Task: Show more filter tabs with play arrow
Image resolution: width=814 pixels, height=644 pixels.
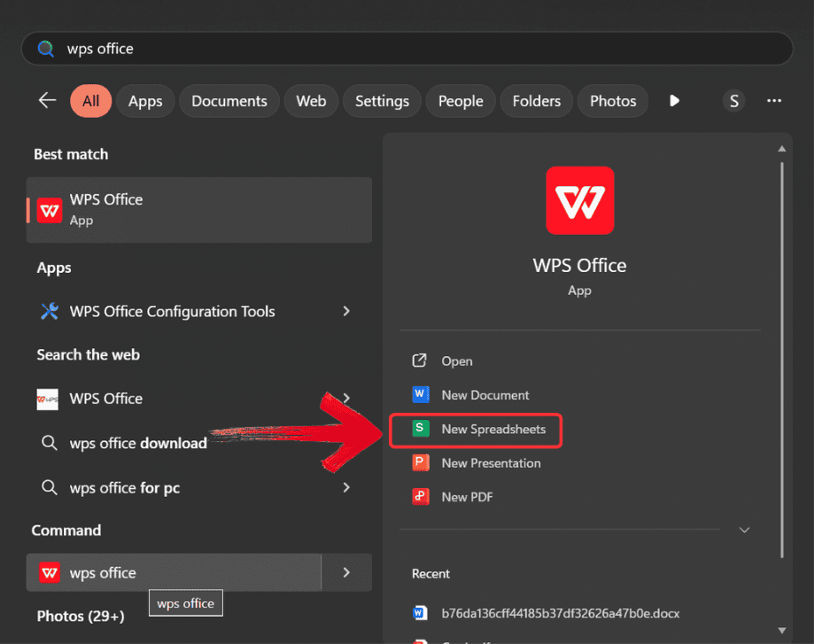Action: (x=674, y=101)
